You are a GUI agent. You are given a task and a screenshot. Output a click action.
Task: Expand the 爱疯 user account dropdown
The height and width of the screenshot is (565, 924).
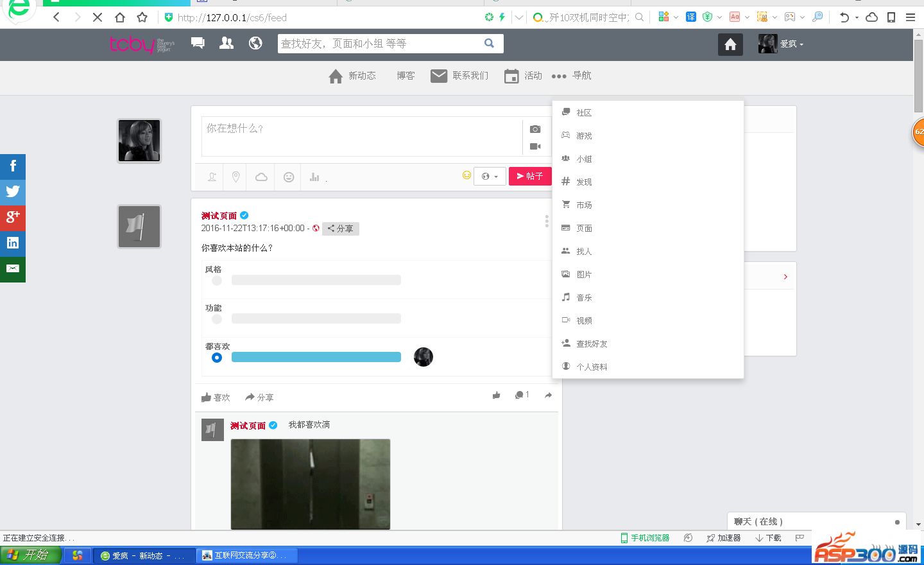pos(780,44)
